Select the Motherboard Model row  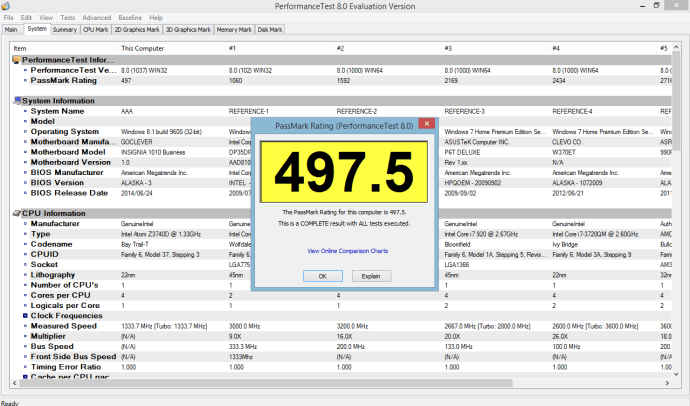coord(341,152)
